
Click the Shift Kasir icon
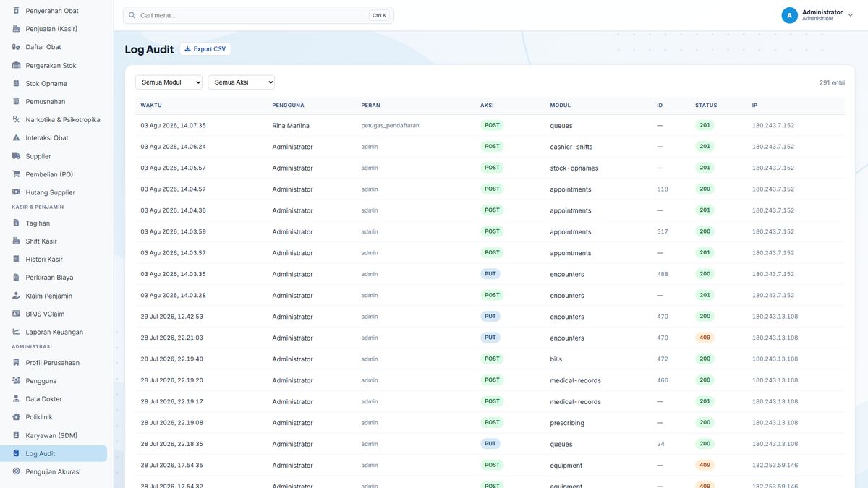coord(17,241)
